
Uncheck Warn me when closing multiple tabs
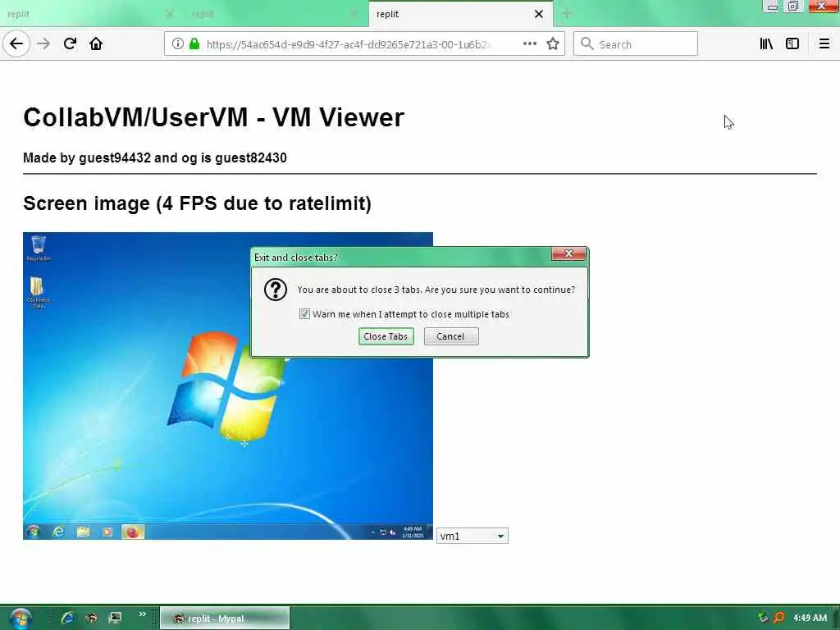tap(304, 314)
